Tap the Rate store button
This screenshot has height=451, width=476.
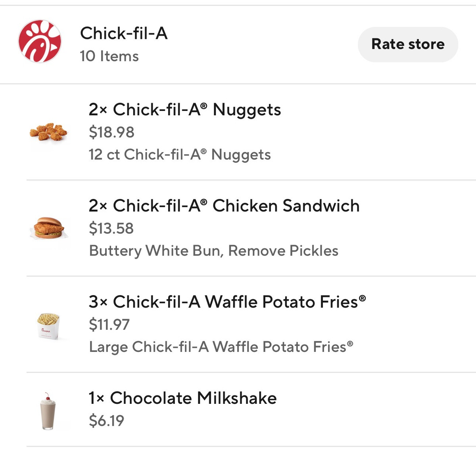[408, 44]
